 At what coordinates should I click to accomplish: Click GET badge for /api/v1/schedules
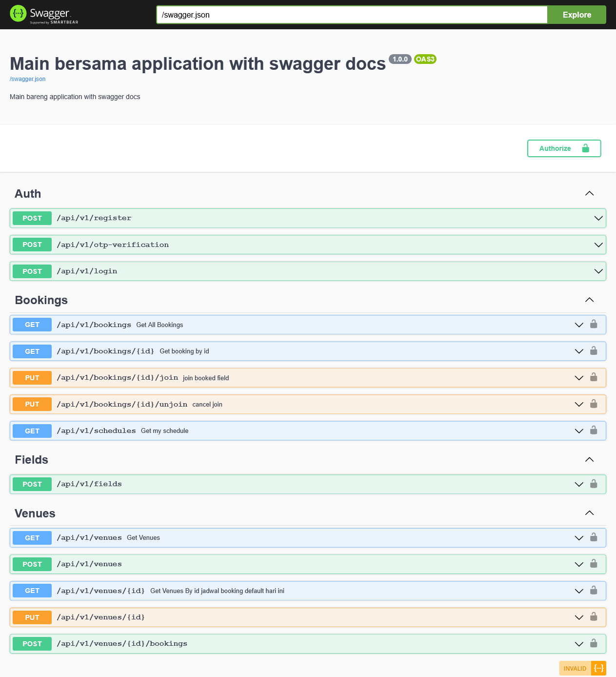coord(32,431)
